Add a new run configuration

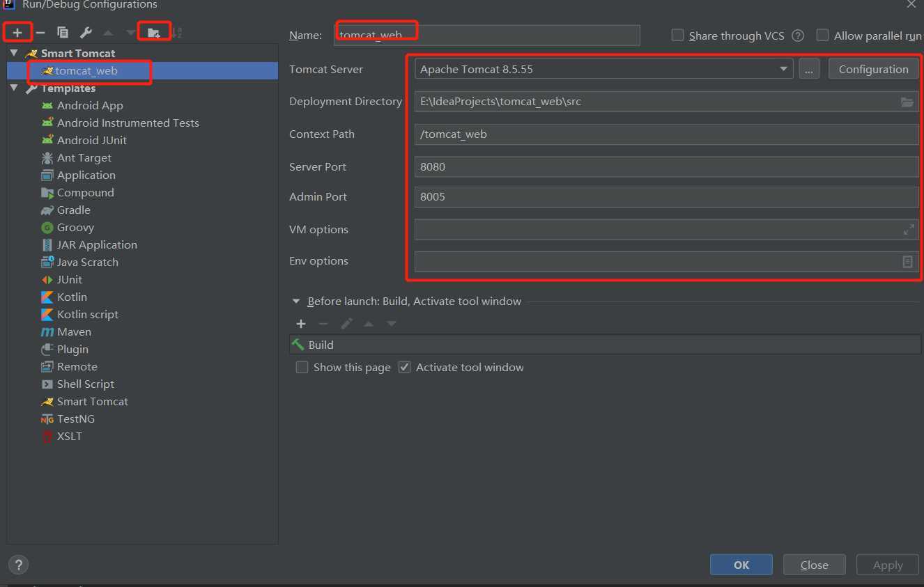(x=17, y=33)
